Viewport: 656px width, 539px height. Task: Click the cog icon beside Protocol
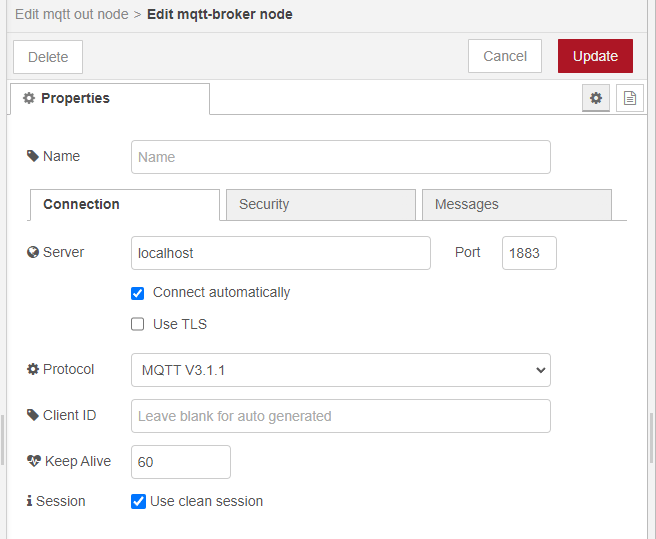click(33, 369)
